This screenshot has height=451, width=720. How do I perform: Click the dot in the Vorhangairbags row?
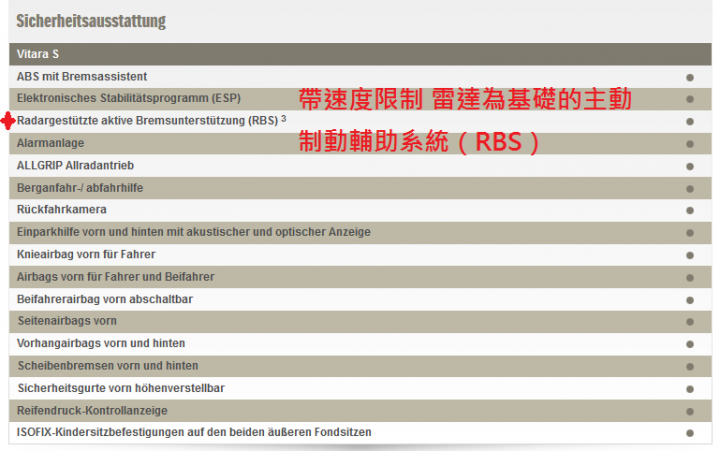tap(690, 345)
